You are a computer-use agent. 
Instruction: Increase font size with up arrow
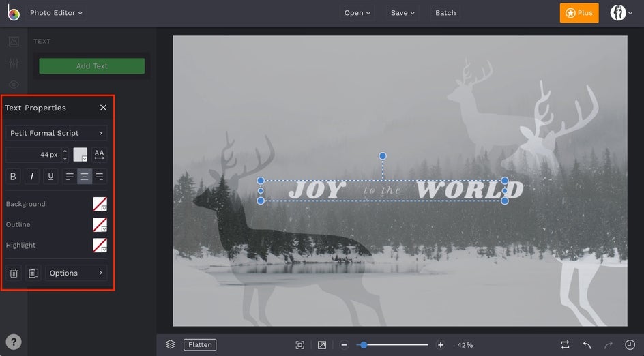tap(65, 151)
